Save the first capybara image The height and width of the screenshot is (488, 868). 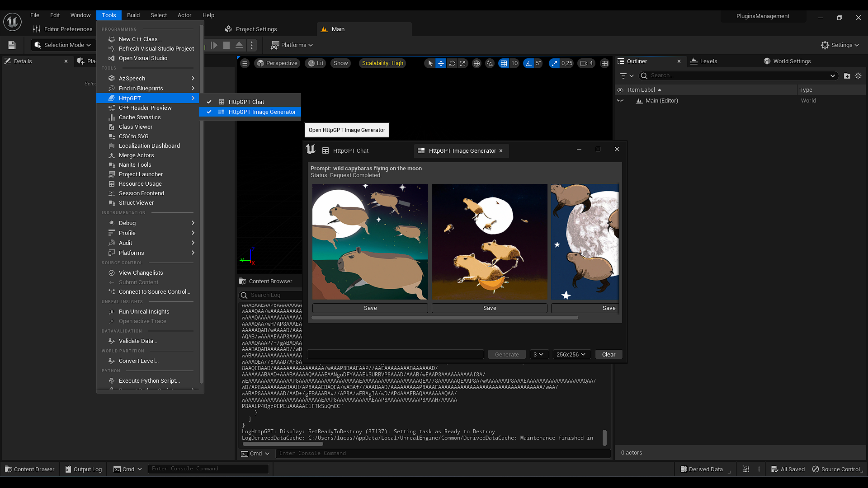point(370,308)
